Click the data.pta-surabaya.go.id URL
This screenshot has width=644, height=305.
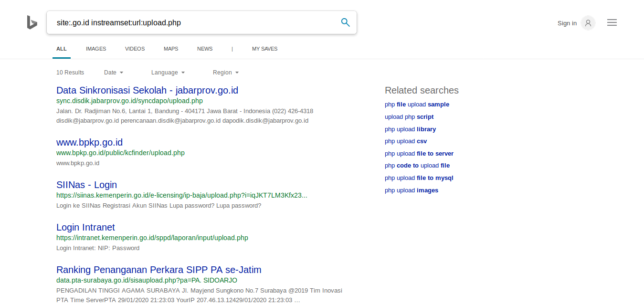click(x=147, y=280)
